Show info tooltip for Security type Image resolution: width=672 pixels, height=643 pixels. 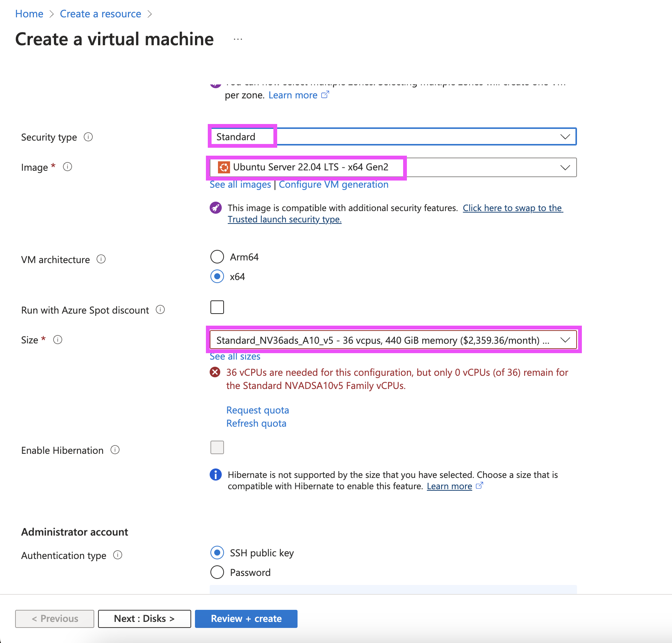(x=88, y=137)
